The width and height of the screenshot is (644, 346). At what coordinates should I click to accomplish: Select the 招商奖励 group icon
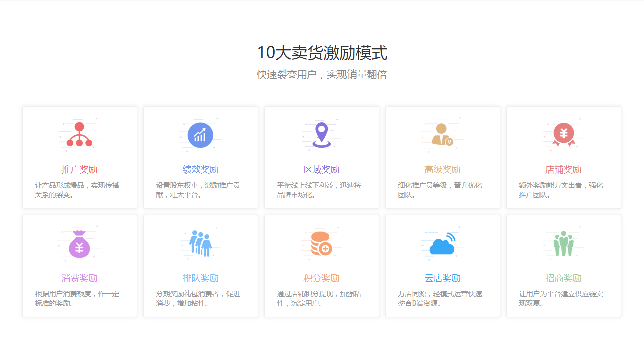pos(563,243)
